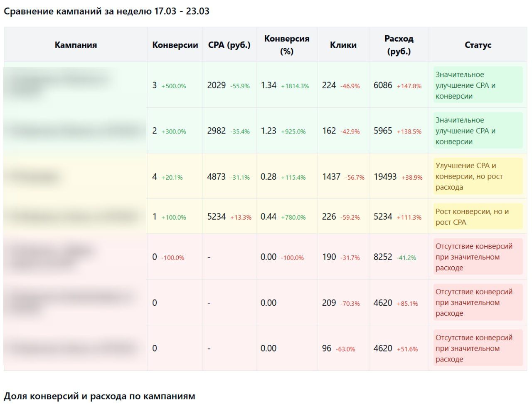Click the 'Расход (руб.)' column header
The width and height of the screenshot is (532, 404).
(x=399, y=45)
